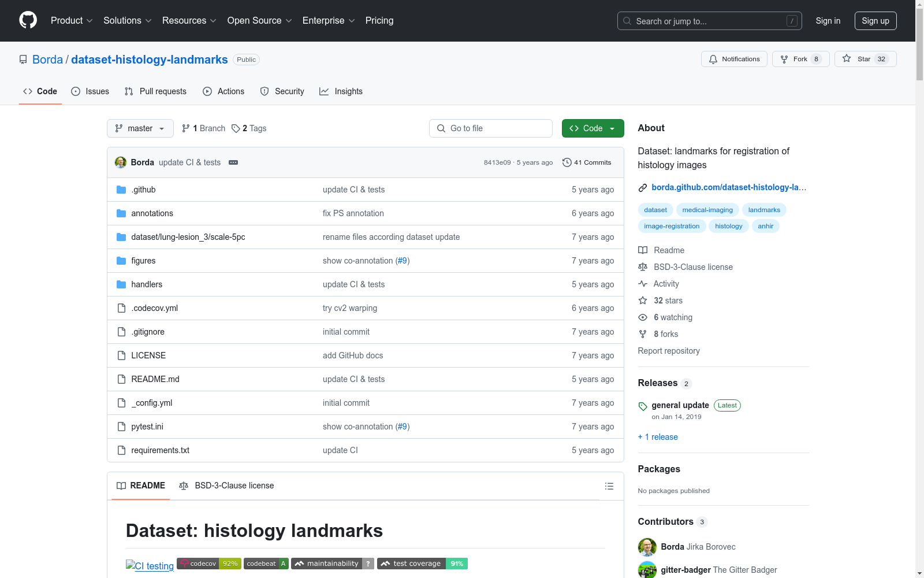Switch to the Issues tab

[90, 91]
